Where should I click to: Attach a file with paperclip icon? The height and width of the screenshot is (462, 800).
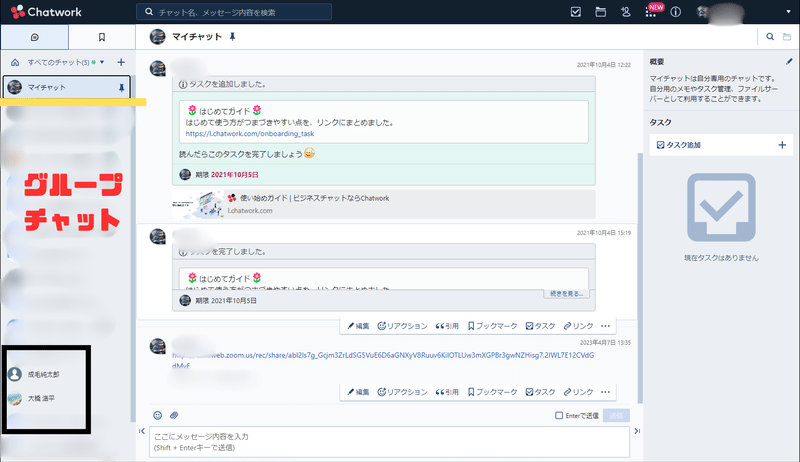coord(174,415)
